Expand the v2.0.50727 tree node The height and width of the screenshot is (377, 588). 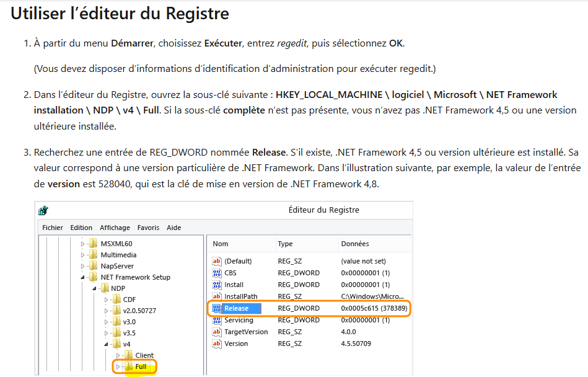click(x=106, y=311)
